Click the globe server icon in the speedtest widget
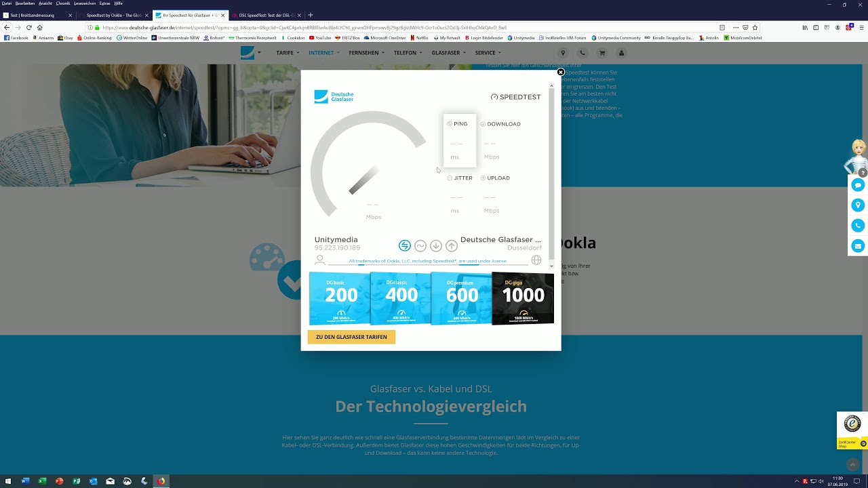868x488 pixels. [x=536, y=260]
